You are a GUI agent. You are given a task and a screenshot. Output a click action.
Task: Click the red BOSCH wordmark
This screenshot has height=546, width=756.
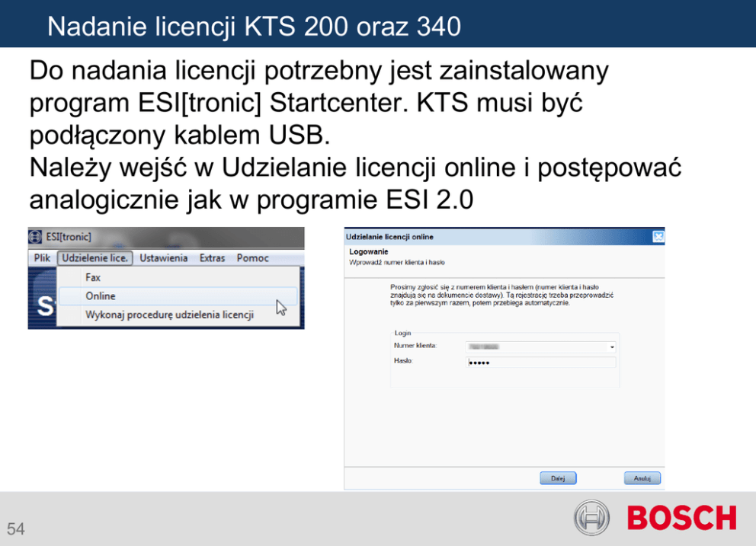[681, 519]
